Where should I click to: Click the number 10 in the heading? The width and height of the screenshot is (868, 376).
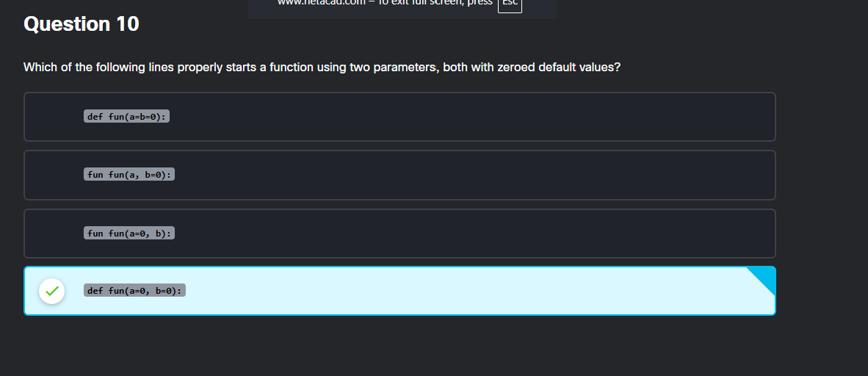128,23
